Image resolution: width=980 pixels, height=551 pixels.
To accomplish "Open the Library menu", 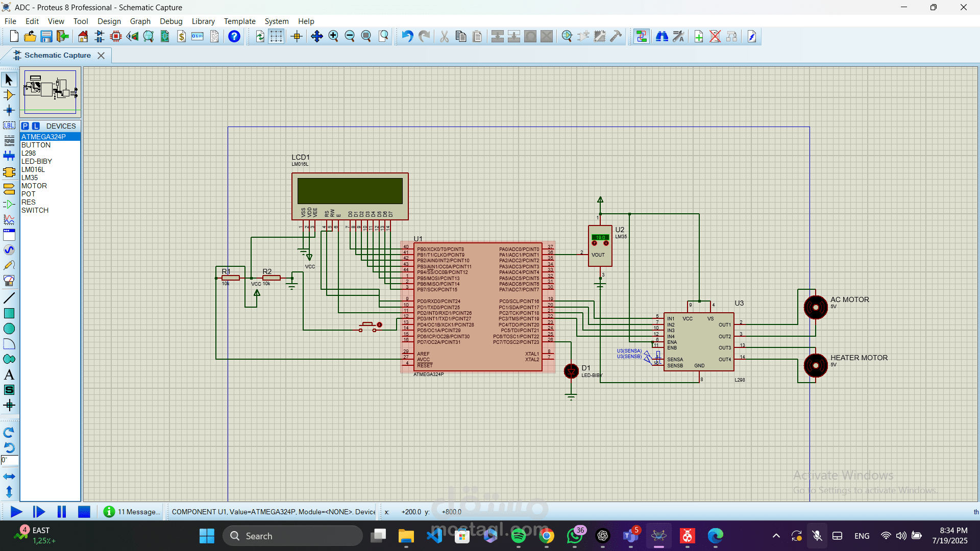I will tap(203, 21).
